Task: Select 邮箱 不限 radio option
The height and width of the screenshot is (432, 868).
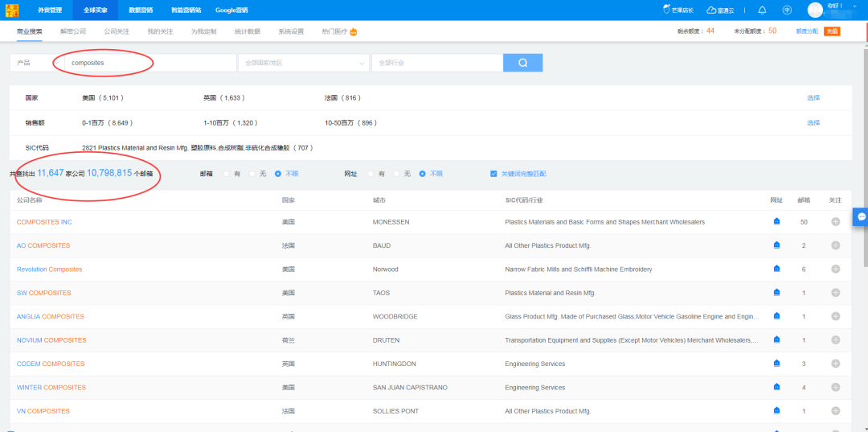Action: [x=278, y=174]
